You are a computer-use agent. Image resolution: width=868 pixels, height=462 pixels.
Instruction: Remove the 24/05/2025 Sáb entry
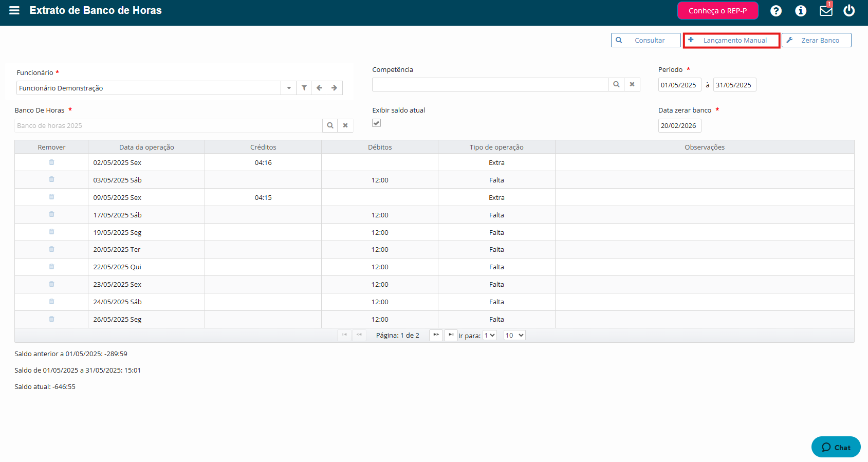point(51,302)
